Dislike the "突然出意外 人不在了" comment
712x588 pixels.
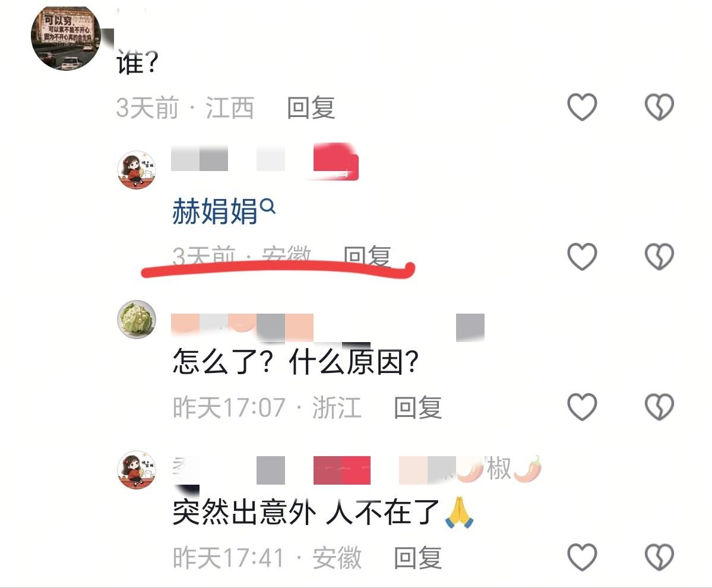(x=659, y=557)
